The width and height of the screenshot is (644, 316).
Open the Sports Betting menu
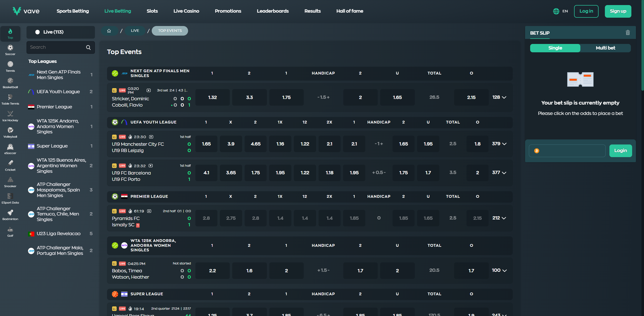click(x=73, y=11)
